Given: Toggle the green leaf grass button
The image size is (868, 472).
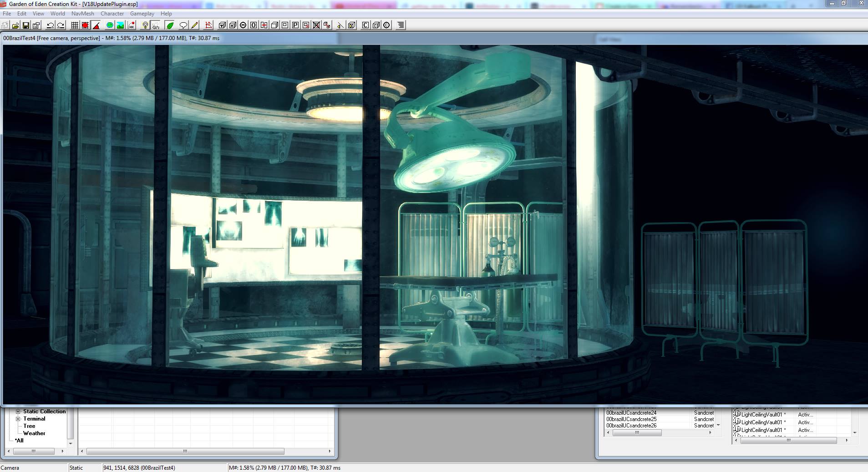Looking at the screenshot, I should (x=170, y=25).
